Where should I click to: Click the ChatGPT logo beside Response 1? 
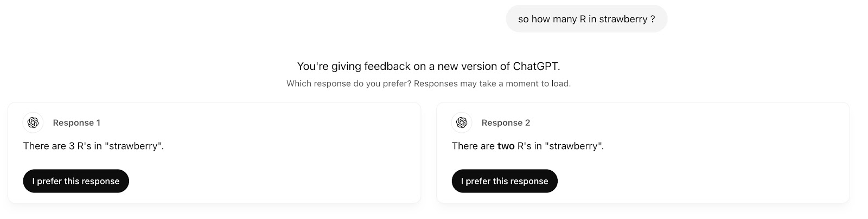point(33,123)
